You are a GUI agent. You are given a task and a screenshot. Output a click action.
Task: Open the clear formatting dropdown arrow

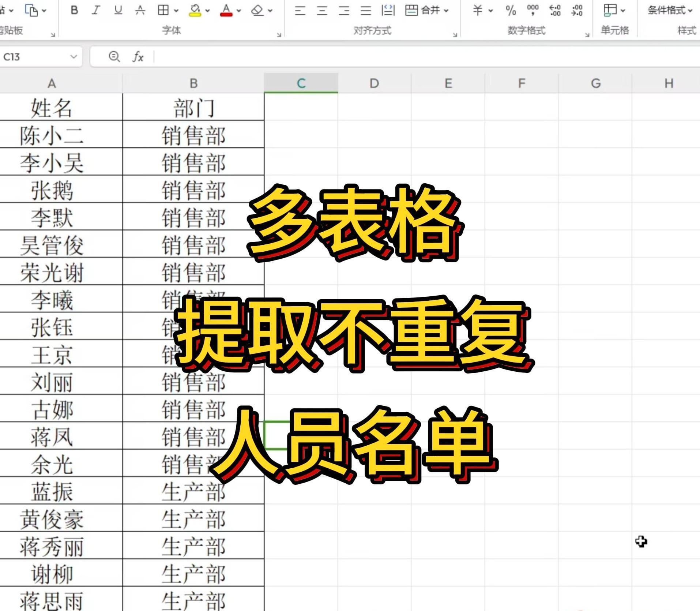(x=270, y=11)
